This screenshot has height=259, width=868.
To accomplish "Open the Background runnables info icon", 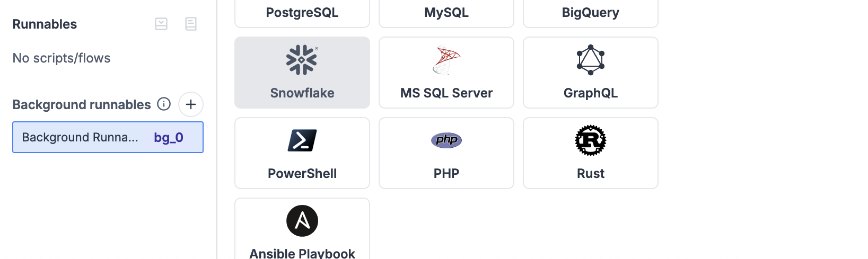I will coord(164,104).
